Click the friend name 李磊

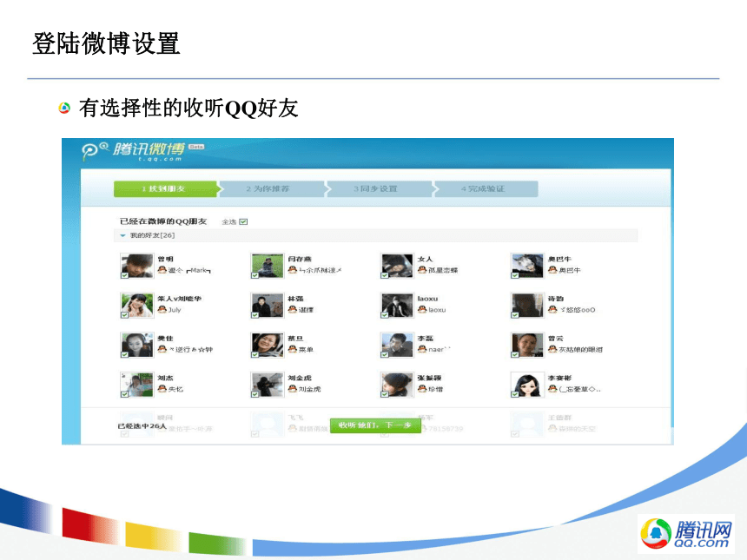coord(426,338)
